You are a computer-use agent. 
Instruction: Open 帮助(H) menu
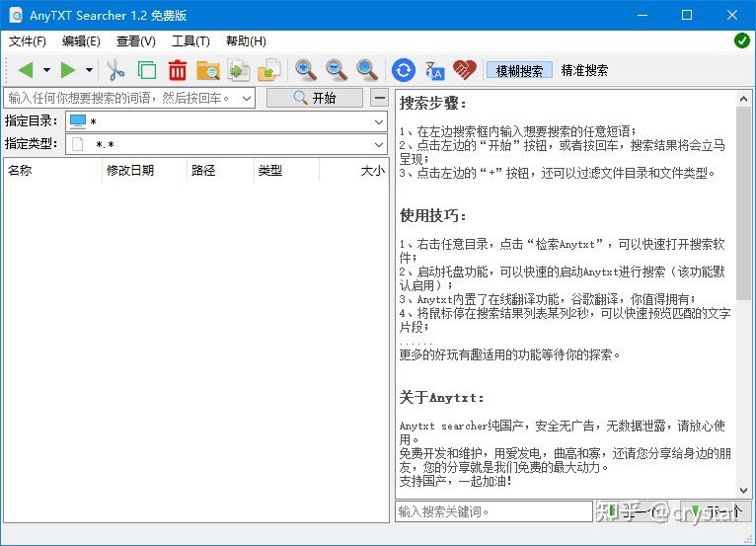coord(246,41)
